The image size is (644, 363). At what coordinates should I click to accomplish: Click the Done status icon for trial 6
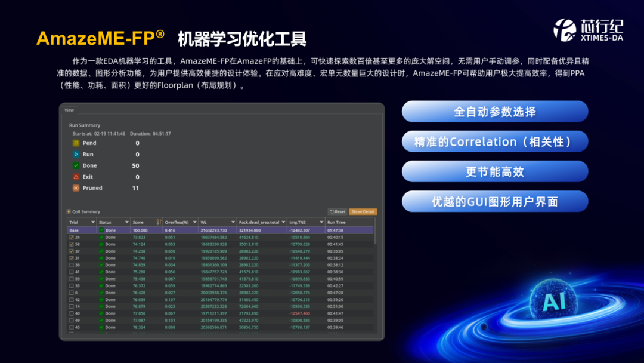click(101, 293)
